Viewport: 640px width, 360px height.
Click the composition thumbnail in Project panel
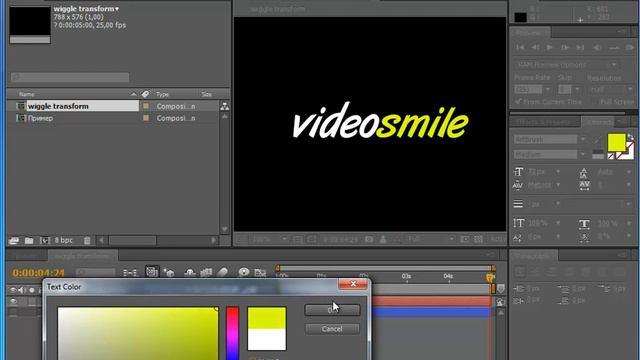(x=30, y=25)
